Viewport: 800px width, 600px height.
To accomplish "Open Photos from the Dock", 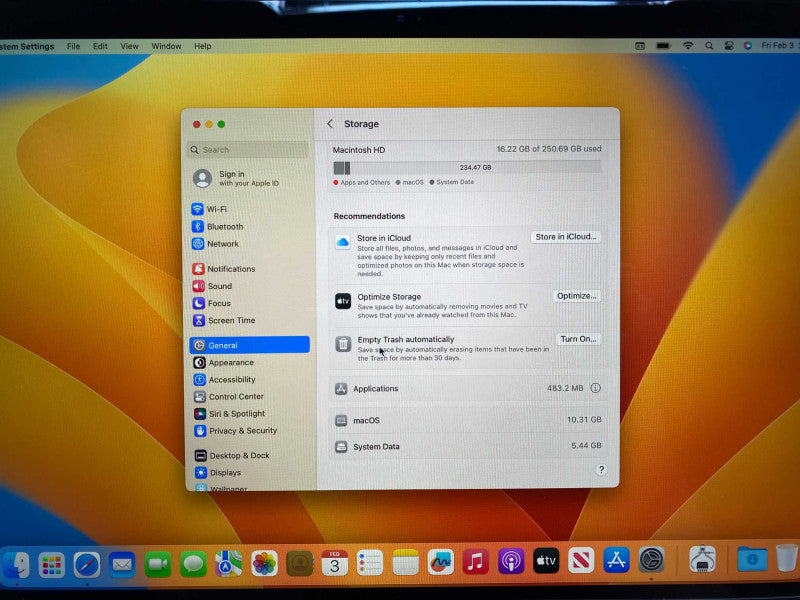I will click(x=264, y=563).
